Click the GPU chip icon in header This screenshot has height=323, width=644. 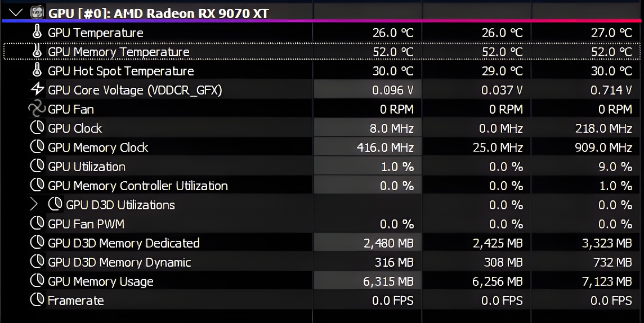click(37, 12)
